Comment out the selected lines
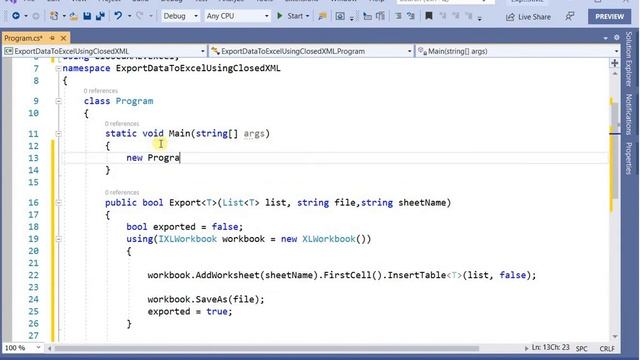This screenshot has height=360, width=640. pyautogui.click(x=398, y=16)
